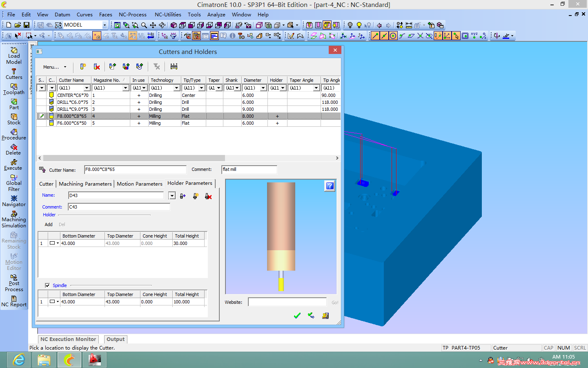Image resolution: width=588 pixels, height=368 pixels.
Task: Click the holder Total Height cell 30.000
Action: (188, 243)
